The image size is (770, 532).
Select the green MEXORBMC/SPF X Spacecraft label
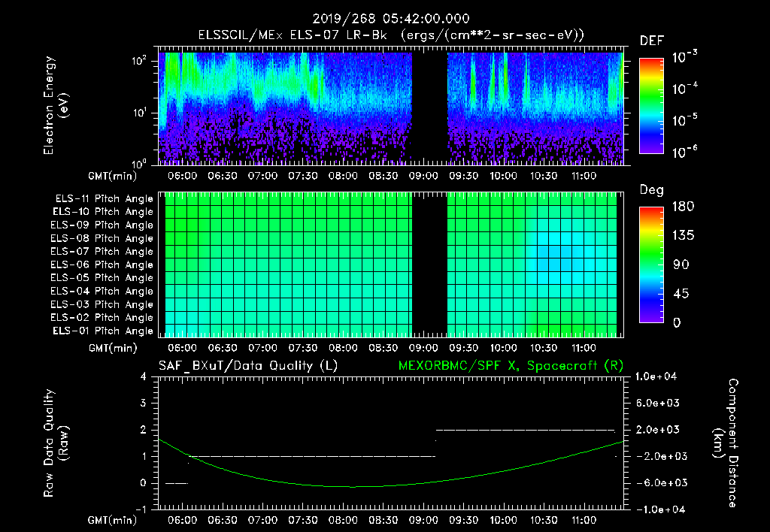tap(511, 365)
